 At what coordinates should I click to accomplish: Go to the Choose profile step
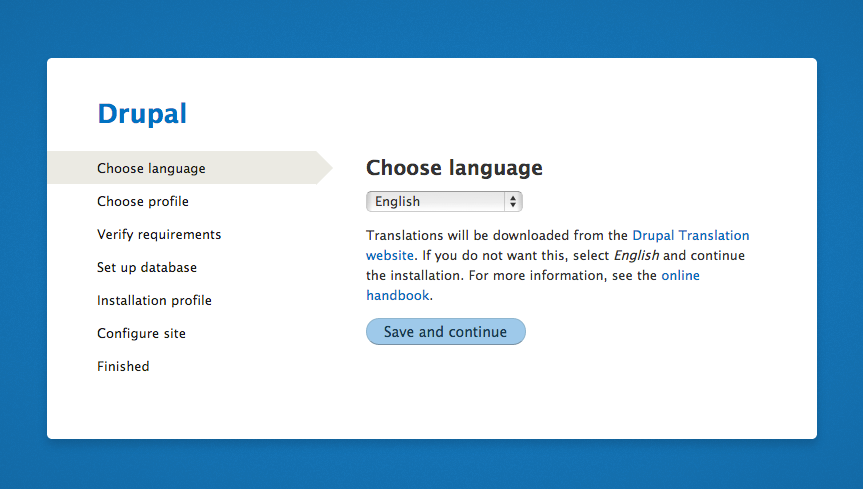pyautogui.click(x=143, y=201)
